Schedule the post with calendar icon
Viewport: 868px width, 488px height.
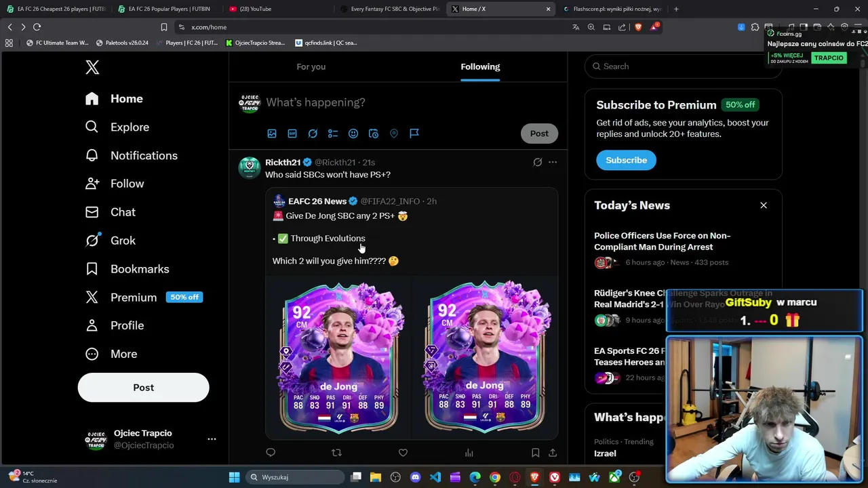374,134
